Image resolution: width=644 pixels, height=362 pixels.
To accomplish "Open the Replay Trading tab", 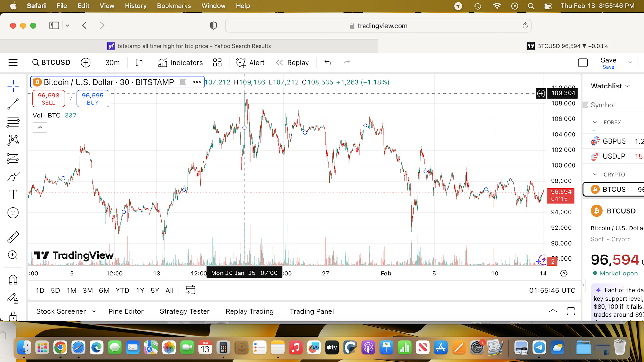I will (250, 311).
